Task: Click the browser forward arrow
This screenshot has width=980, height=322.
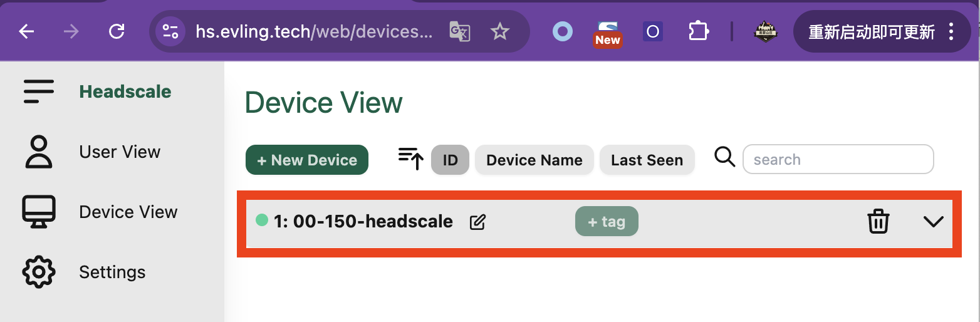Action: point(71,31)
